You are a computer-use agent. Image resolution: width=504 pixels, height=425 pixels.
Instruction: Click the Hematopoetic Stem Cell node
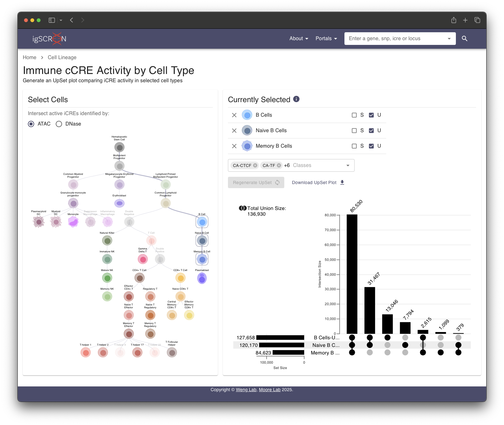[x=119, y=147]
